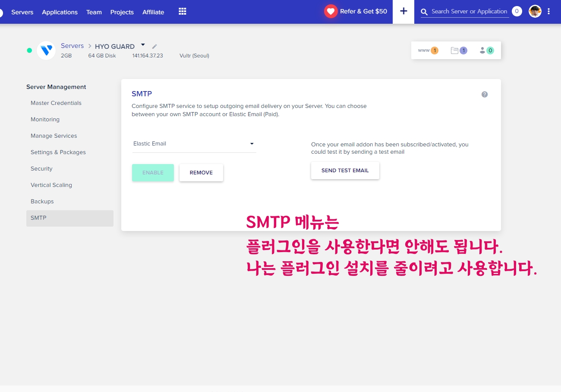The height and width of the screenshot is (392, 561).
Task: Click the 64 GB Disk label
Action: click(102, 56)
